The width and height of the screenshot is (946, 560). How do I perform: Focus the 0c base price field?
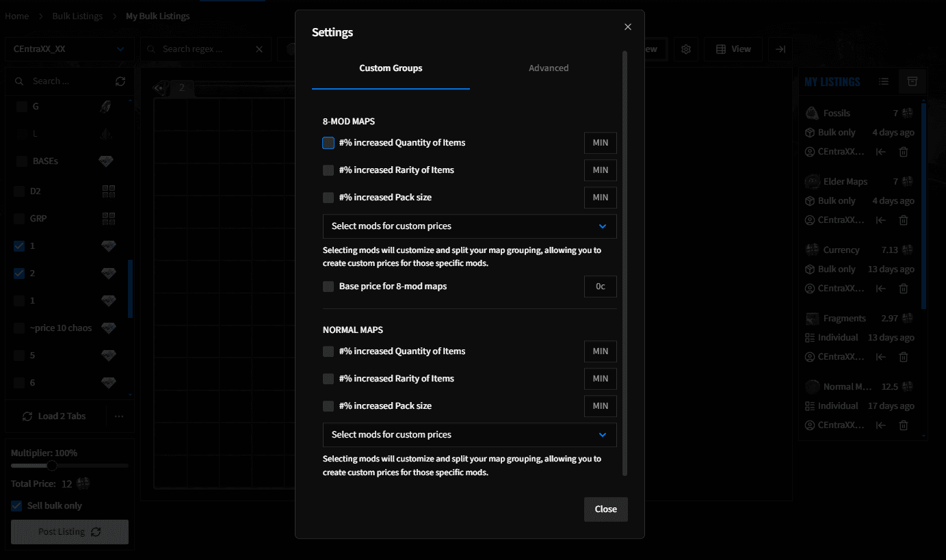[x=600, y=286]
